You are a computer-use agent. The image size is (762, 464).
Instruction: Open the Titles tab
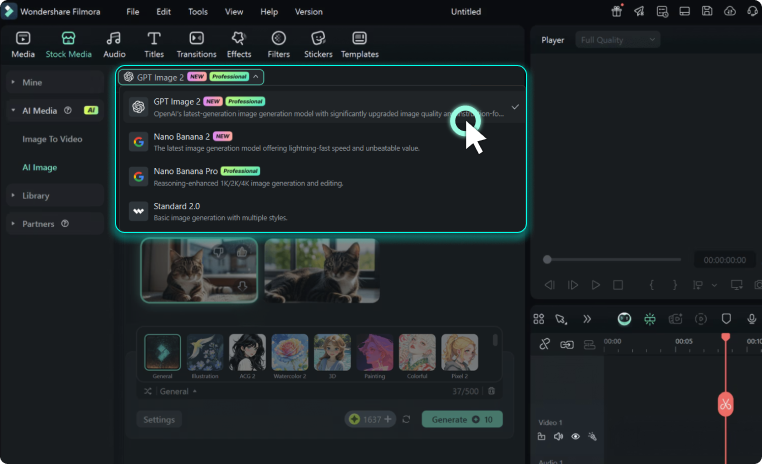154,45
